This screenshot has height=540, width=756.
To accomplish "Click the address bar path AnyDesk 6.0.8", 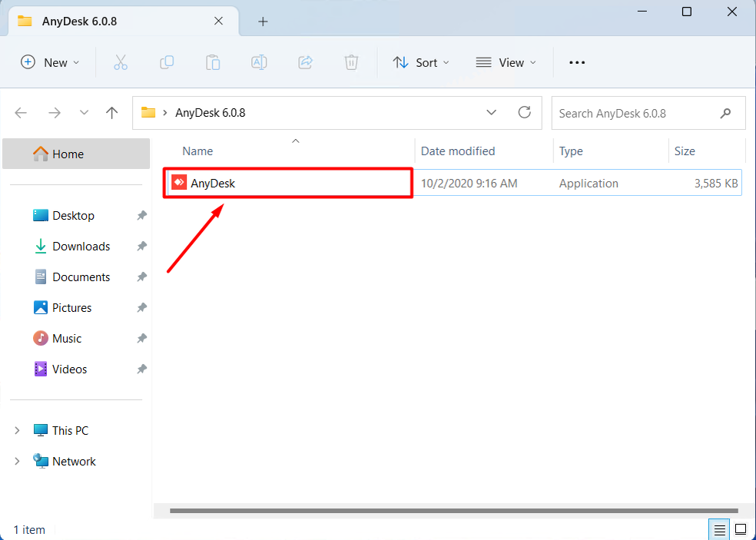I will click(x=211, y=113).
